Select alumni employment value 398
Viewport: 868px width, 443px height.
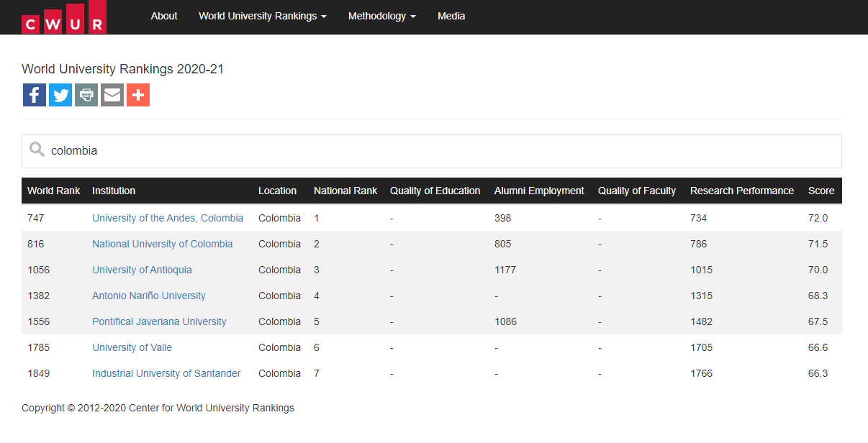coord(502,218)
